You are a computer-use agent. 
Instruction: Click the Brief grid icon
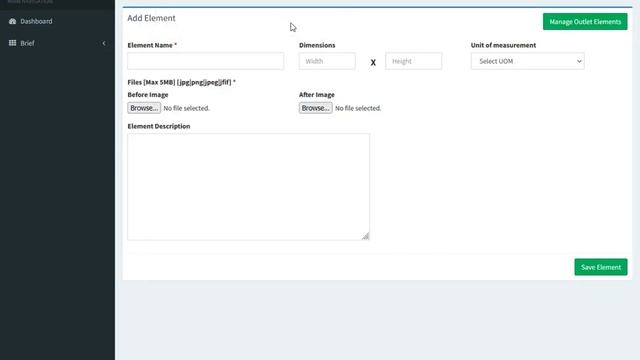[12, 43]
